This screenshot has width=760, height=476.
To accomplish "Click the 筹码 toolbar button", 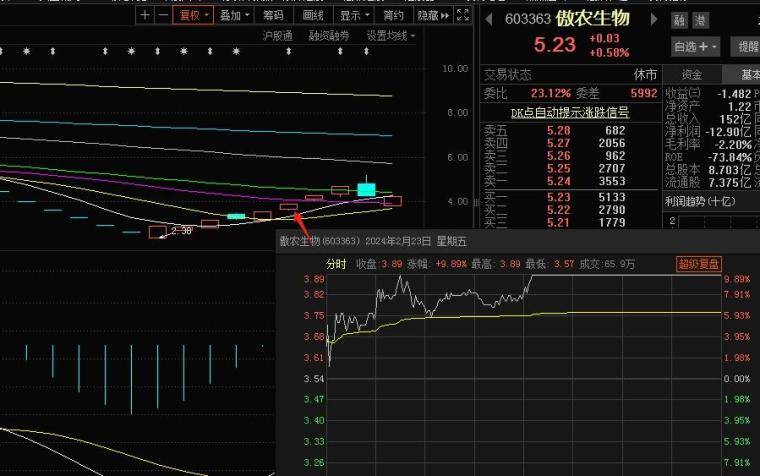I will click(273, 16).
